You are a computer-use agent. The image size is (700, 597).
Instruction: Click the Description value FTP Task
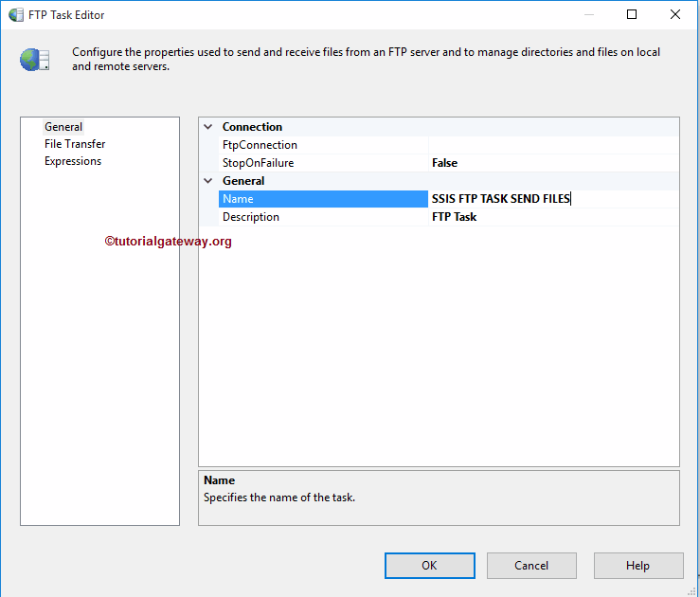[454, 217]
